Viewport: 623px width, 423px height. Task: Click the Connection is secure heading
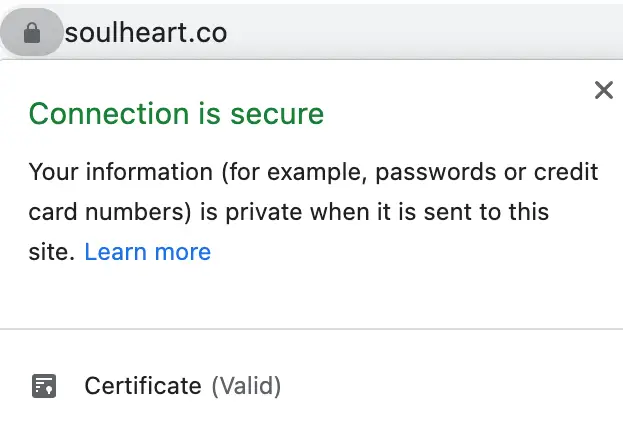176,114
